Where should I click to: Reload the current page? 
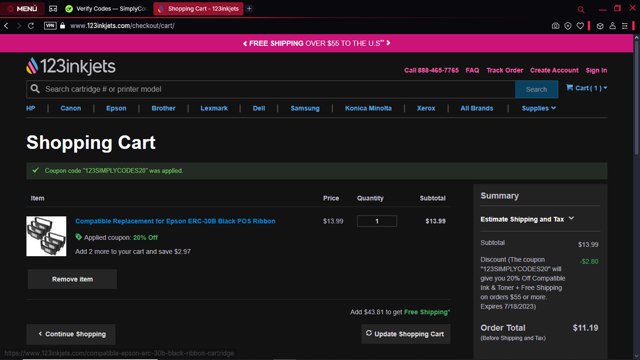click(31, 26)
